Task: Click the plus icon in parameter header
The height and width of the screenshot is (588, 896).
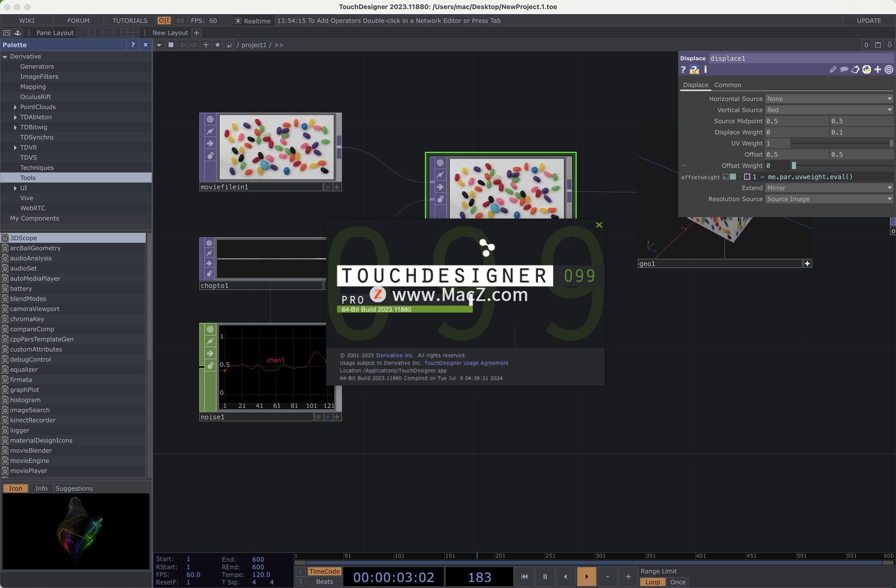Action: tap(878, 69)
